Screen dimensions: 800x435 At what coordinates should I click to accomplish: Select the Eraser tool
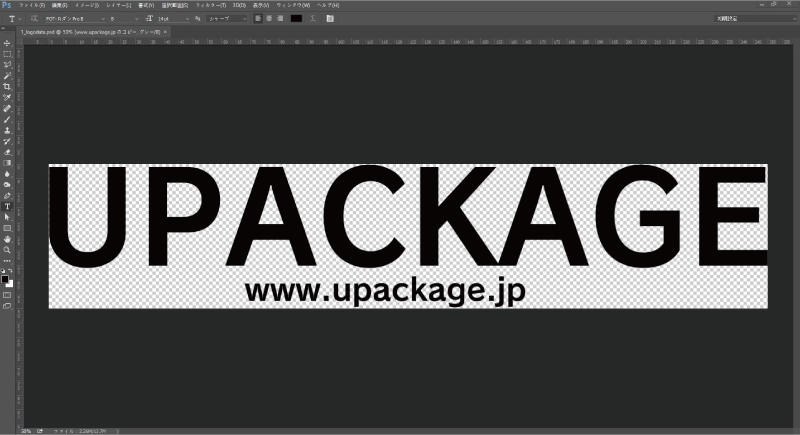(7, 152)
